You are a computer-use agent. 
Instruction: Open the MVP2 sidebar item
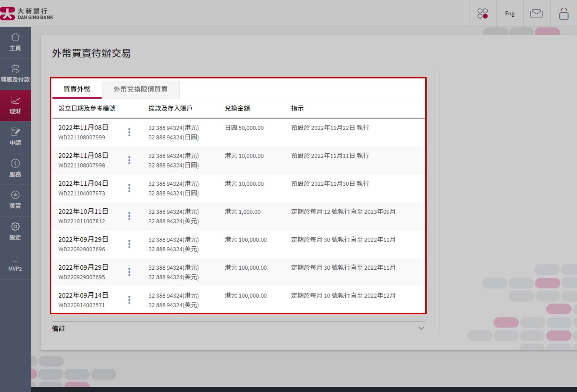tap(15, 264)
